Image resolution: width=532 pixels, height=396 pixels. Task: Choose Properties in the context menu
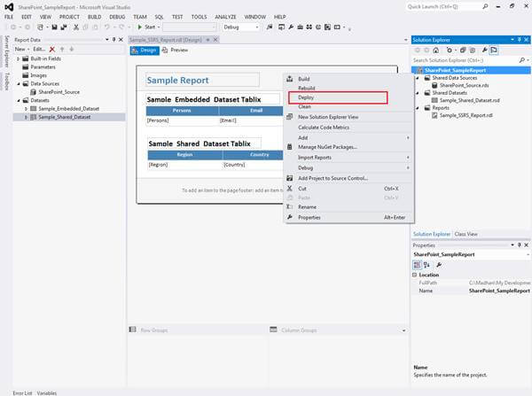[x=348, y=217]
